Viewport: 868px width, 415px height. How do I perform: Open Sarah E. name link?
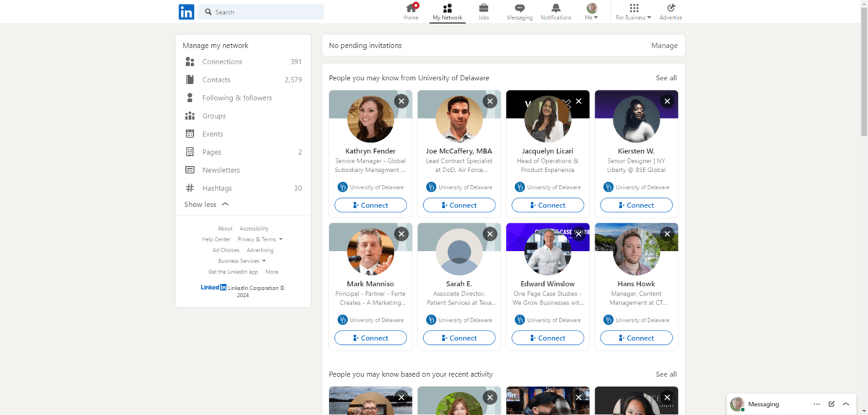coord(459,283)
